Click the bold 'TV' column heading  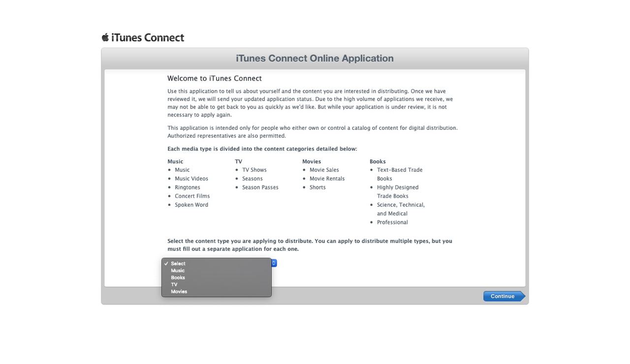(239, 161)
